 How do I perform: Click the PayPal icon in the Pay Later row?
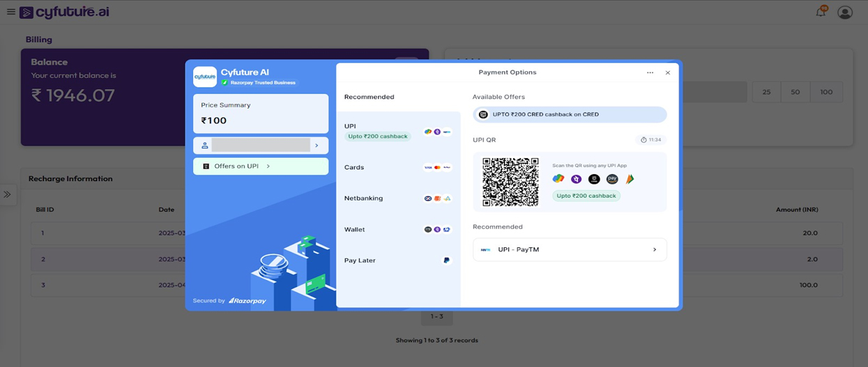(446, 260)
